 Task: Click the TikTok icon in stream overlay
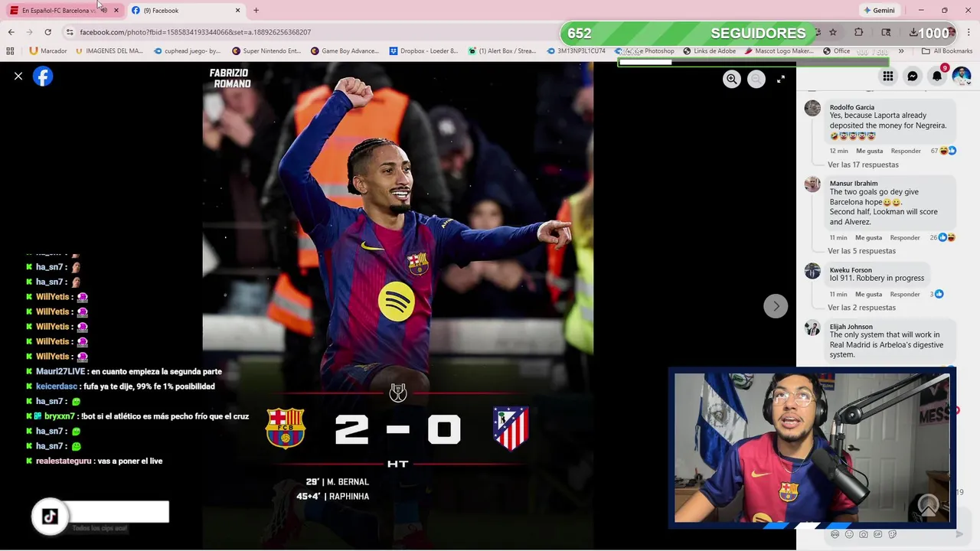click(x=50, y=516)
